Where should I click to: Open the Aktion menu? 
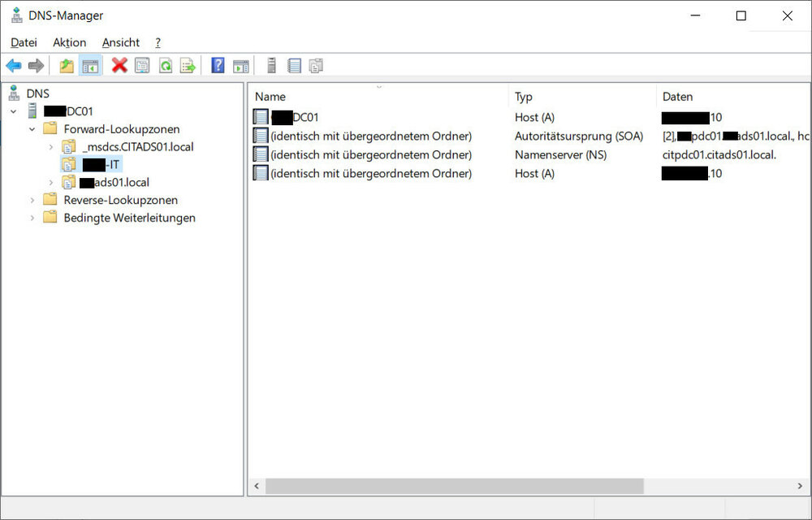[69, 42]
